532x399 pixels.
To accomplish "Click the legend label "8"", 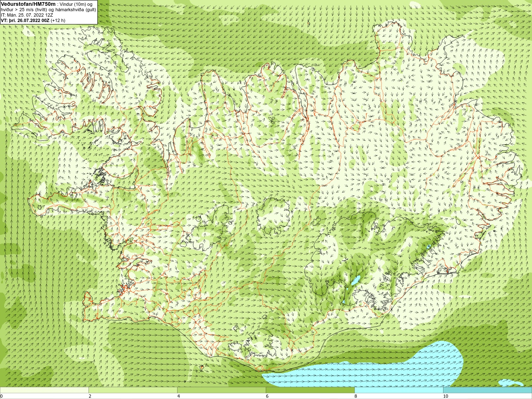I will click(x=356, y=396).
